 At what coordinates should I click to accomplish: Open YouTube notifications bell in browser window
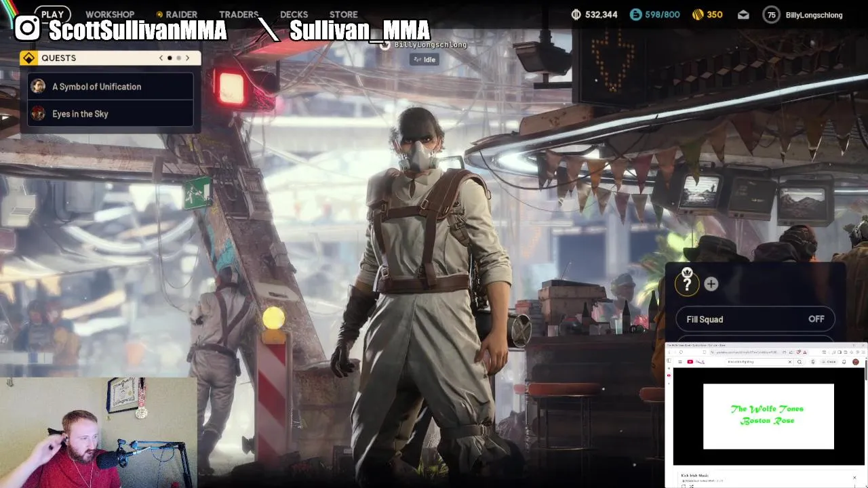point(844,362)
